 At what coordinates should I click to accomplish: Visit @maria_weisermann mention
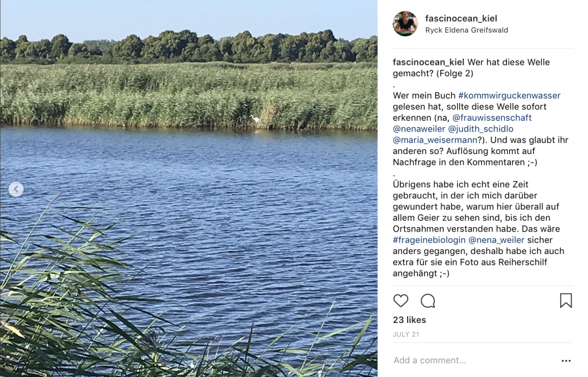(x=435, y=140)
